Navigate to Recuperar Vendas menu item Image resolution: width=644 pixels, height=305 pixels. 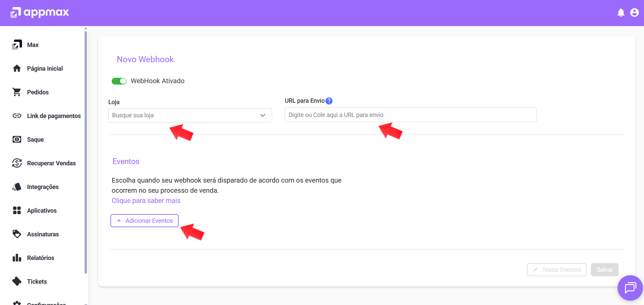[x=51, y=163]
